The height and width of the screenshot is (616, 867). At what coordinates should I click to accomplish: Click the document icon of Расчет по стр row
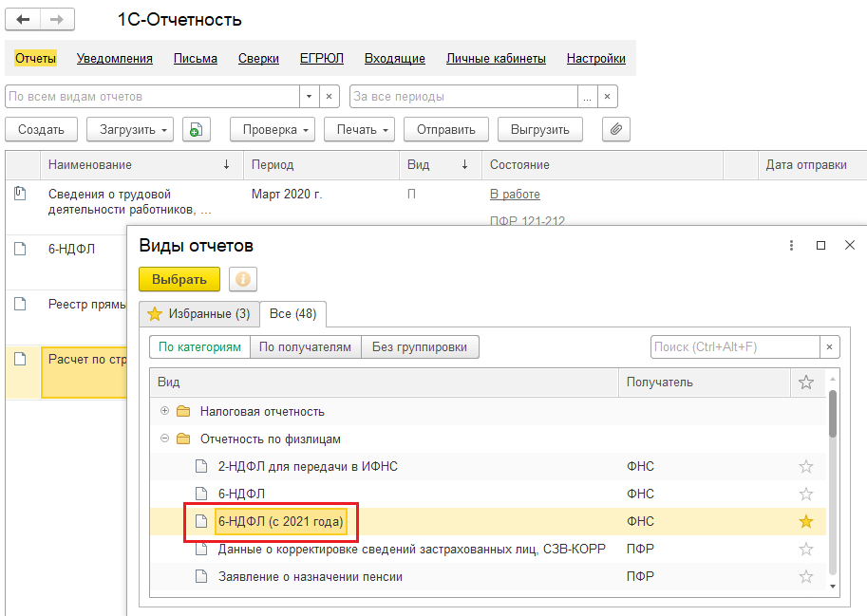click(x=20, y=359)
